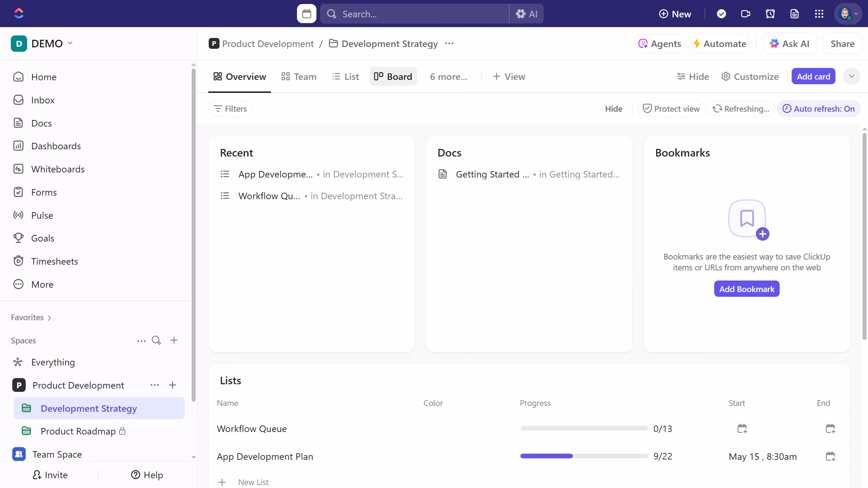
Task: Open recent App Development list item
Action: (x=312, y=174)
